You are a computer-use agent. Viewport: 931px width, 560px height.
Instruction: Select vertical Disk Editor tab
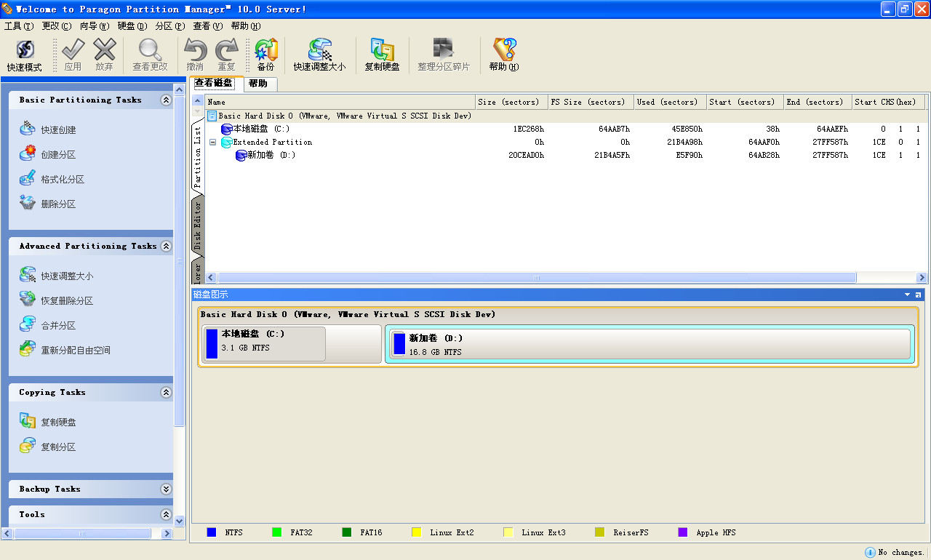197,225
